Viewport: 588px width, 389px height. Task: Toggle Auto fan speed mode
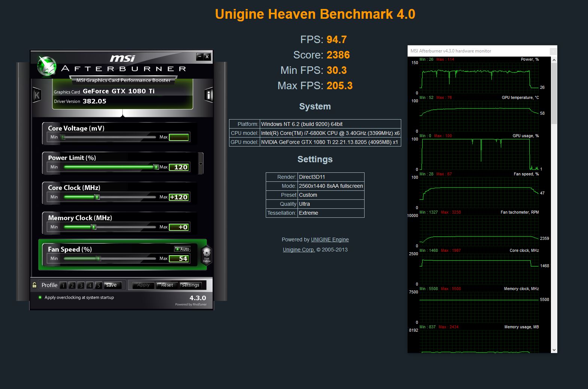pyautogui.click(x=182, y=249)
